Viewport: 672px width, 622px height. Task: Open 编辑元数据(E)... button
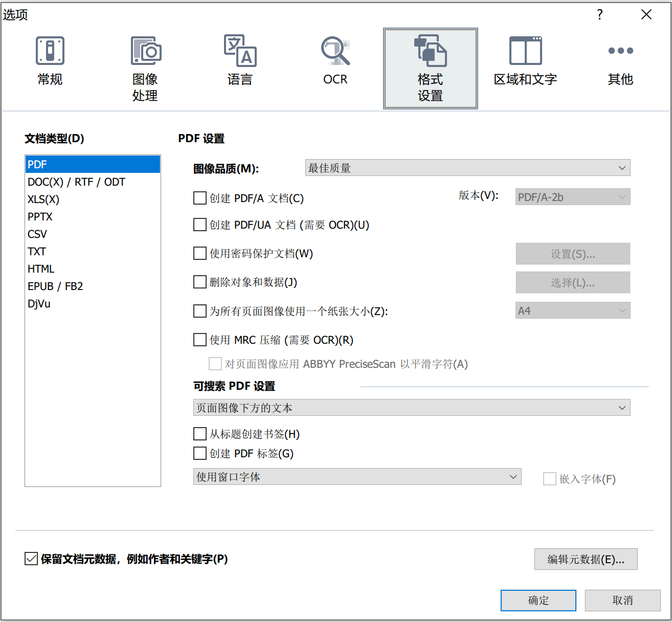(586, 559)
